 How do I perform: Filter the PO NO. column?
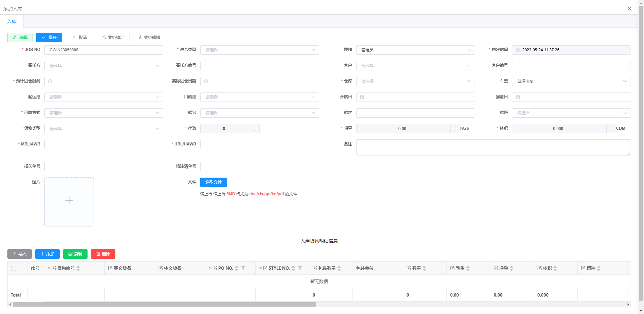pos(243,268)
